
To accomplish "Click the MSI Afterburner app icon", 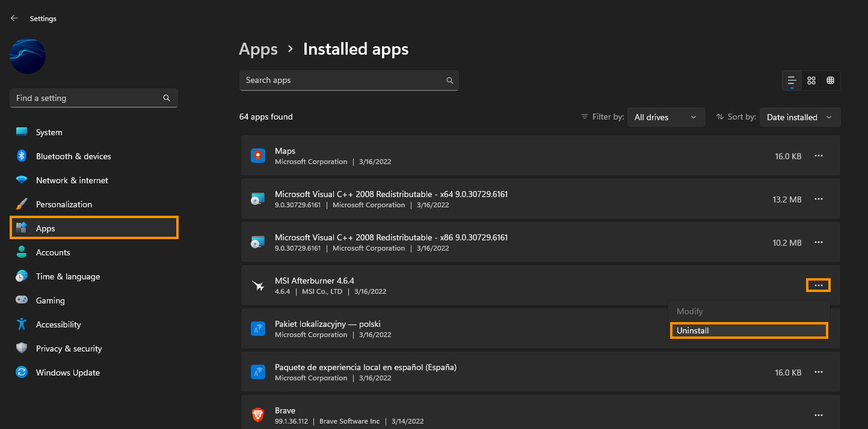I will (258, 285).
